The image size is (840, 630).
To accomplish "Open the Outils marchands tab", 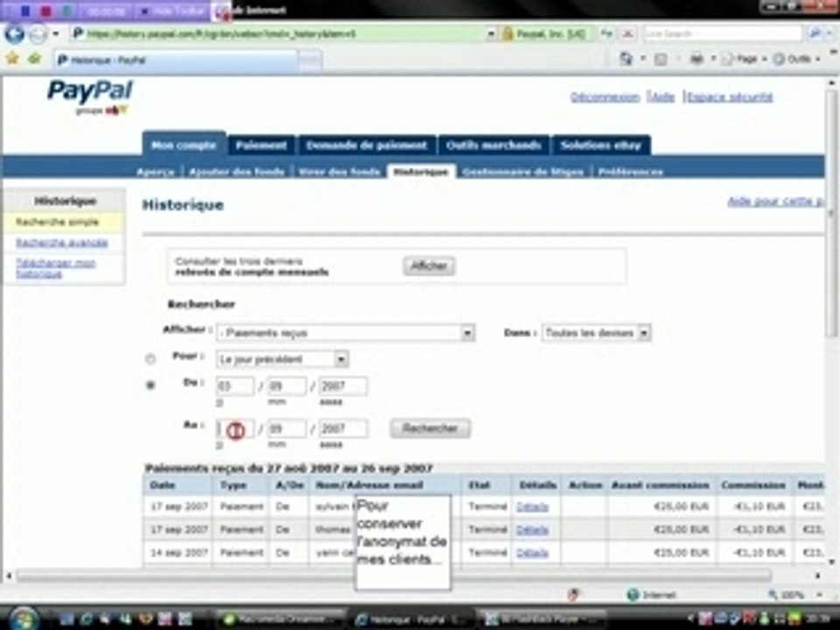I will coord(493,145).
